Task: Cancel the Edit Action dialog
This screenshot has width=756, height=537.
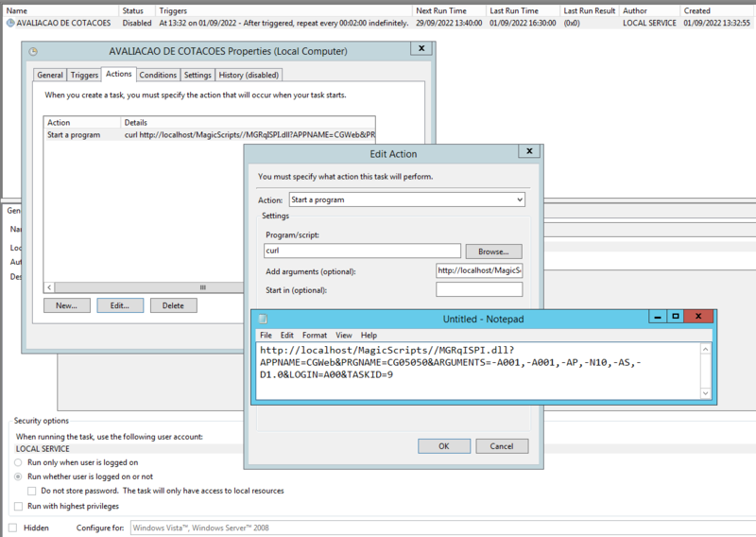Action: 502,446
